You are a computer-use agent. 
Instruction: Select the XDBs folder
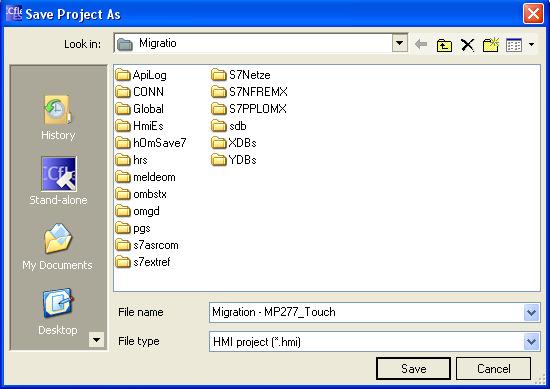click(234, 143)
